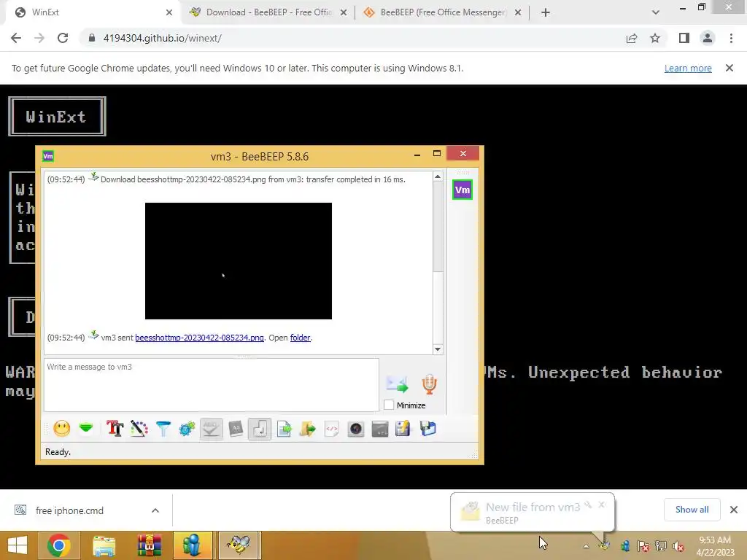Open the Windows Start button
This screenshot has width=747, height=560.
pyautogui.click(x=18, y=545)
